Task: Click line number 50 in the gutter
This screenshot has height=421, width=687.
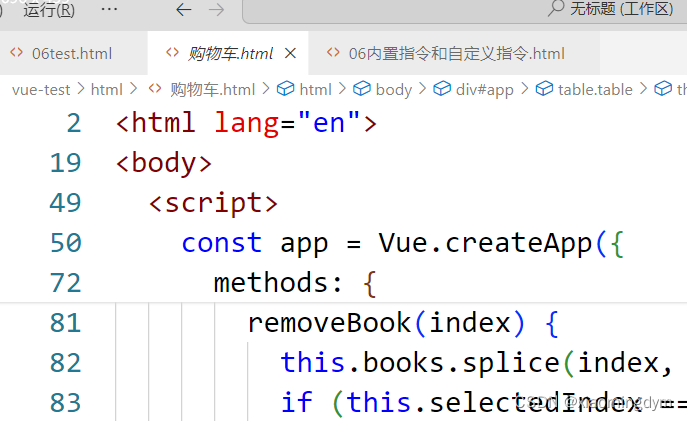Action: [66, 243]
